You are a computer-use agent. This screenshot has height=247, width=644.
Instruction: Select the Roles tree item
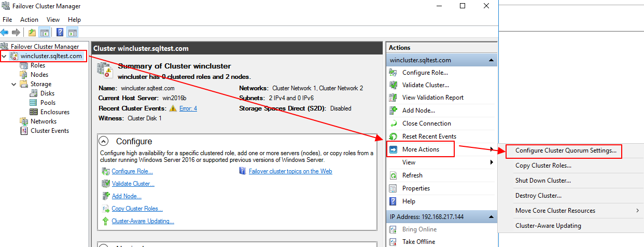coord(38,65)
